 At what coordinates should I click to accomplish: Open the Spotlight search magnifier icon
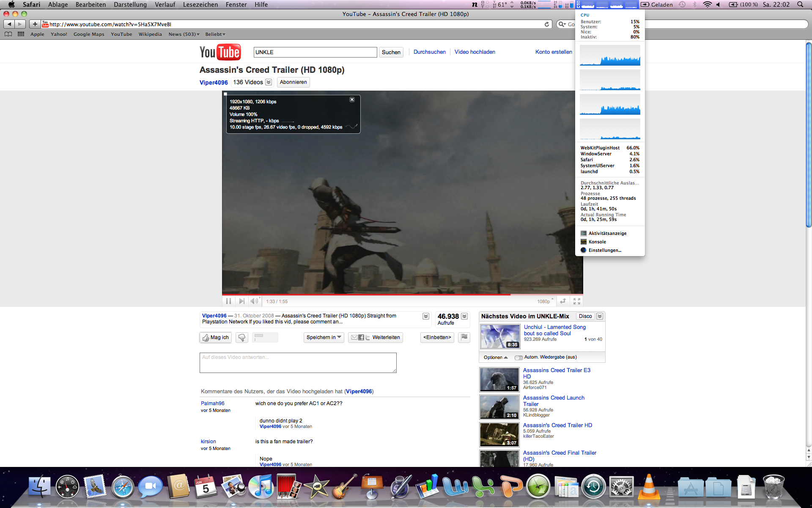pos(800,4)
